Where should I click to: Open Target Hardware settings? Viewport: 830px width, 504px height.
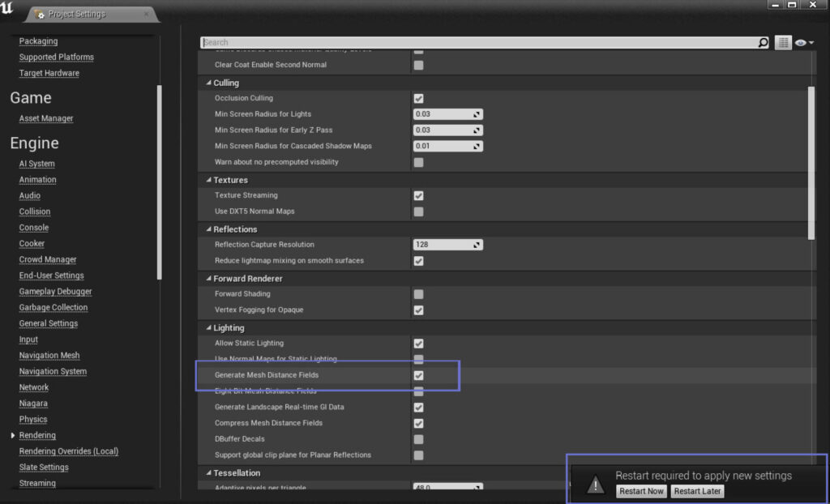coord(49,73)
